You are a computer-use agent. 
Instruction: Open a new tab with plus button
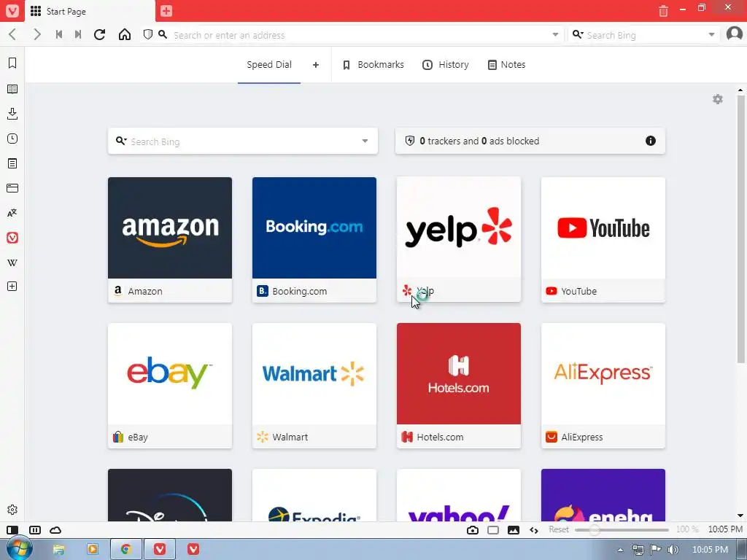[x=166, y=10]
